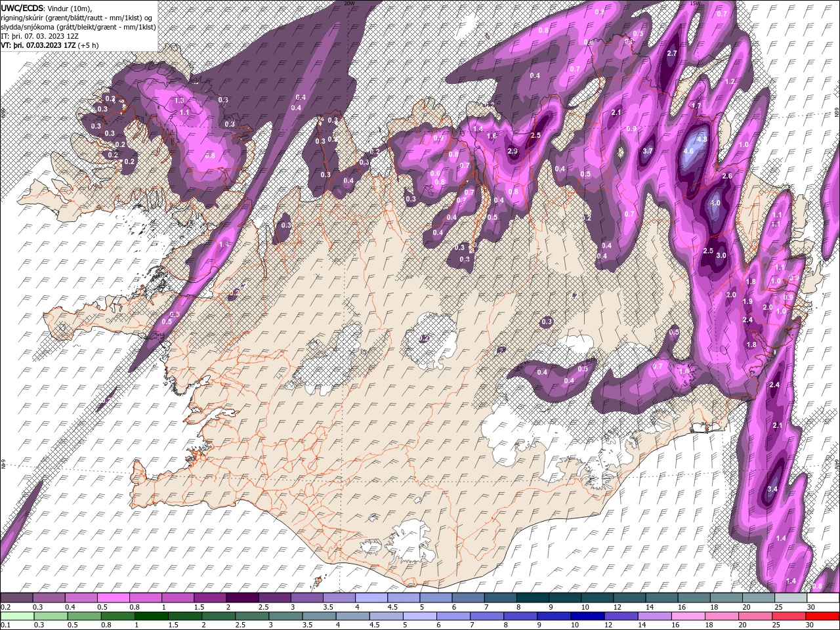Click the 1.3 precipitation value on map

click(x=179, y=100)
